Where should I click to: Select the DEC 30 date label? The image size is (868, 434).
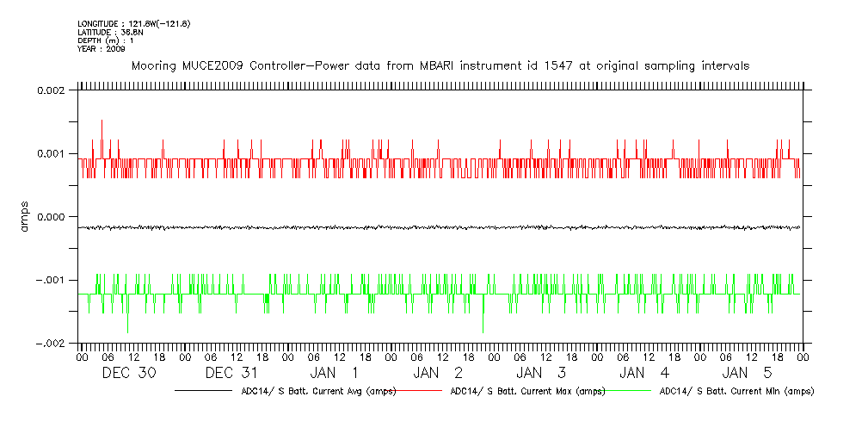[x=129, y=373]
